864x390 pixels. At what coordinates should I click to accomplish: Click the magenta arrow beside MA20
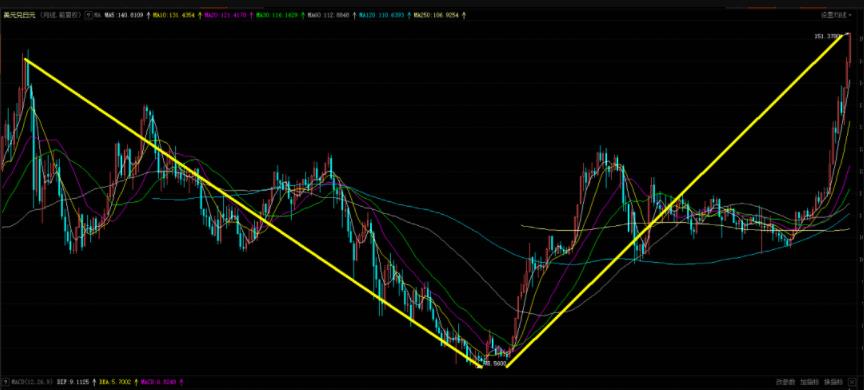pyautogui.click(x=252, y=15)
